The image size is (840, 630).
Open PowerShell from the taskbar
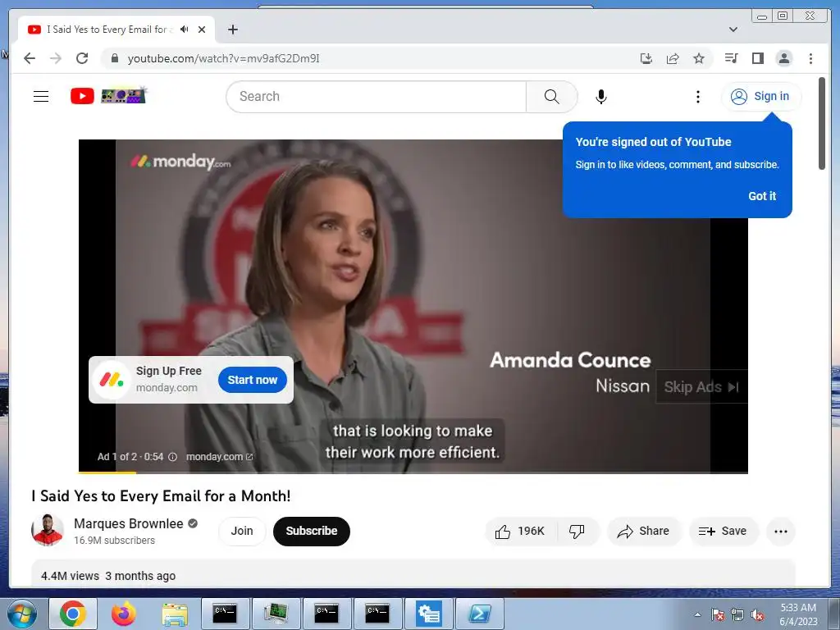coord(480,614)
